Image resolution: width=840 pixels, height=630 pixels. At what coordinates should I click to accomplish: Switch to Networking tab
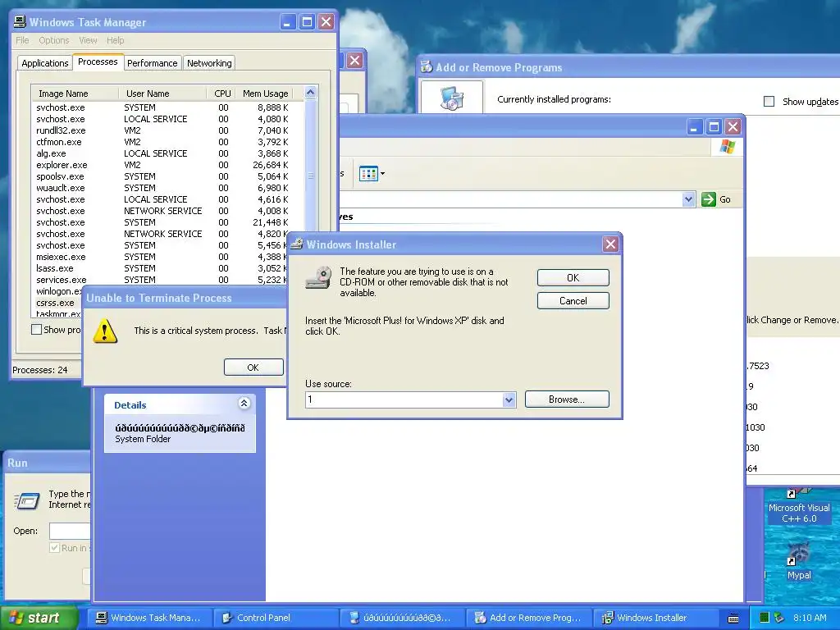tap(209, 63)
